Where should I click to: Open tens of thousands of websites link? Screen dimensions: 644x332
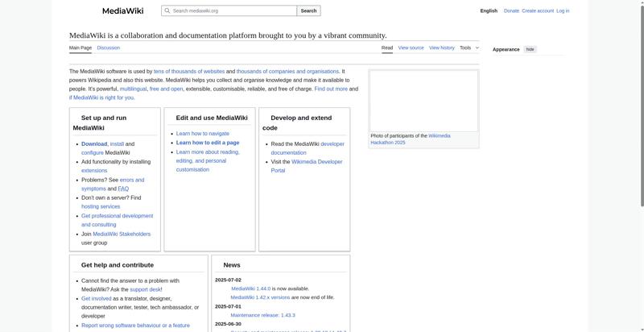(189, 72)
